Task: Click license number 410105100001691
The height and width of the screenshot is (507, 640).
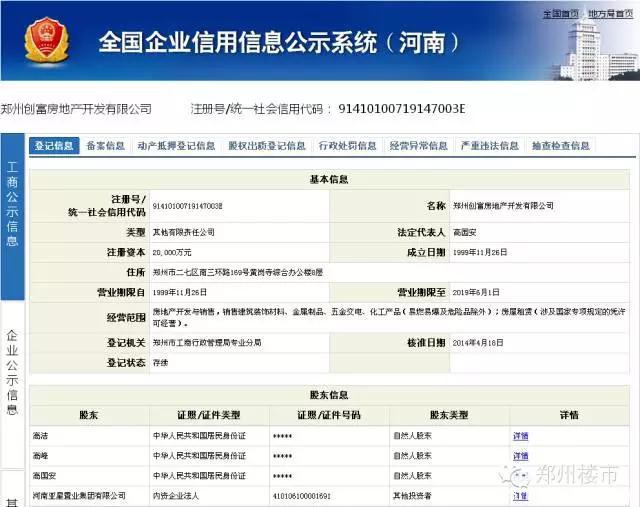Action: [302, 496]
